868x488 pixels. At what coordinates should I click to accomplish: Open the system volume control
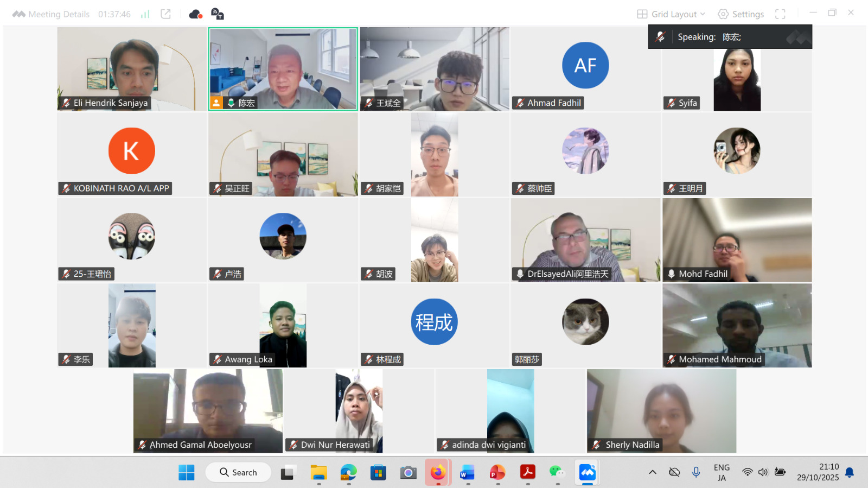pos(763,472)
